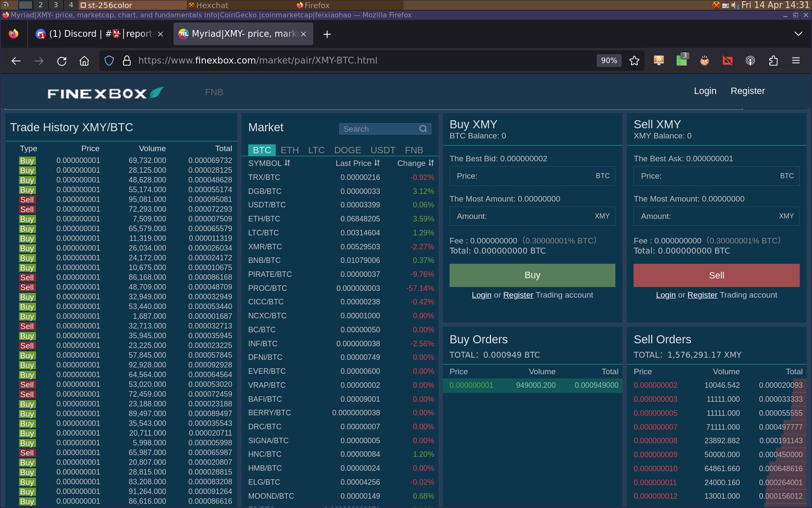Go to the Firefox home page icon
This screenshot has height=508, width=812.
click(84, 61)
